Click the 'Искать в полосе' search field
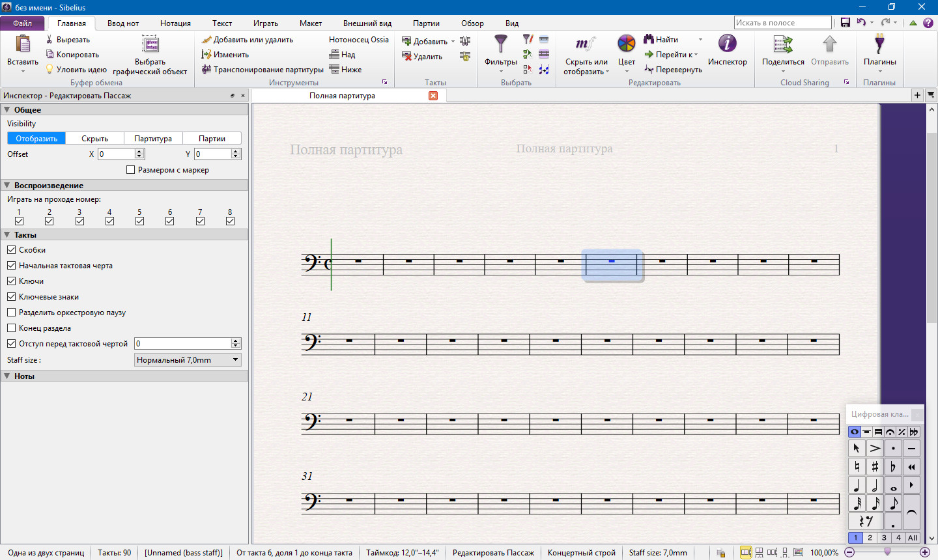 click(782, 23)
